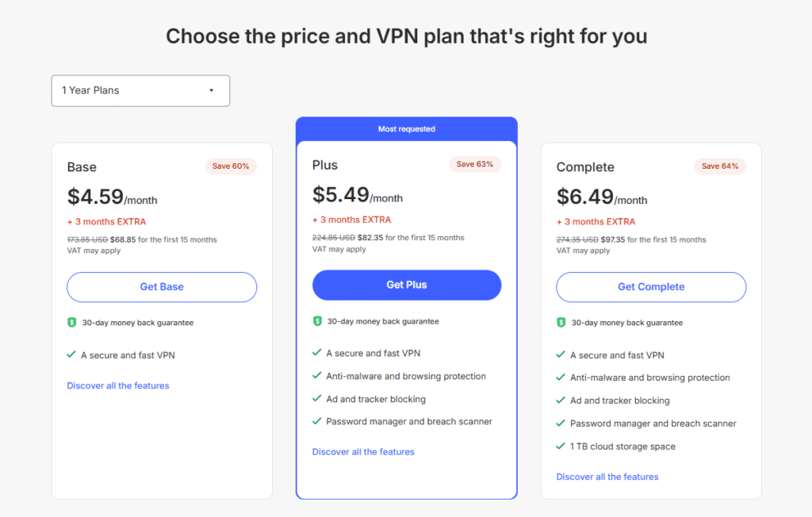
Task: Click the checkmark next to 'Ad and tracker blocking' in Plus
Action: 316,399
